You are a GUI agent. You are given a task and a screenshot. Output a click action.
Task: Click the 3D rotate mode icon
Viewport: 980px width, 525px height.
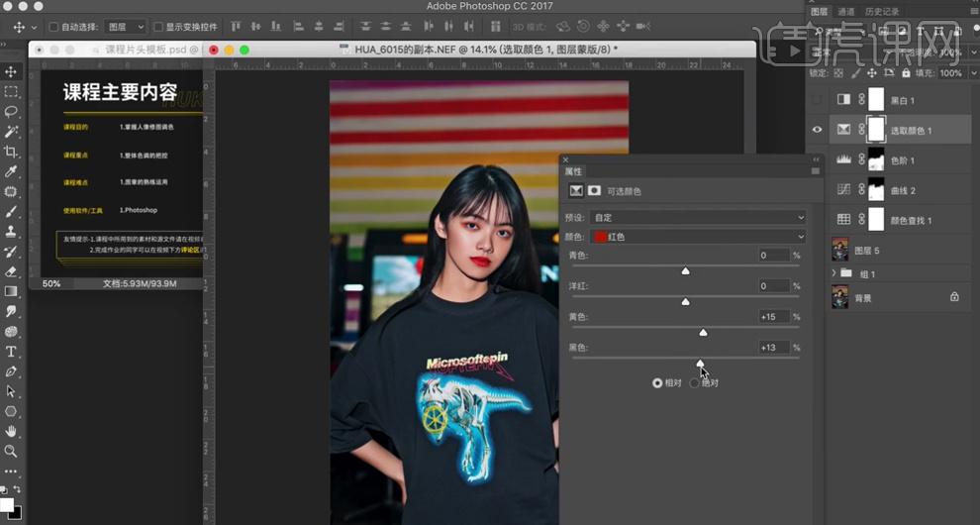pos(563,27)
